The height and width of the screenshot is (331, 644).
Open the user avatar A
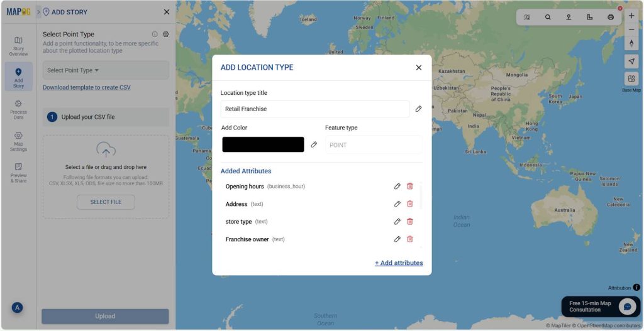(17, 308)
